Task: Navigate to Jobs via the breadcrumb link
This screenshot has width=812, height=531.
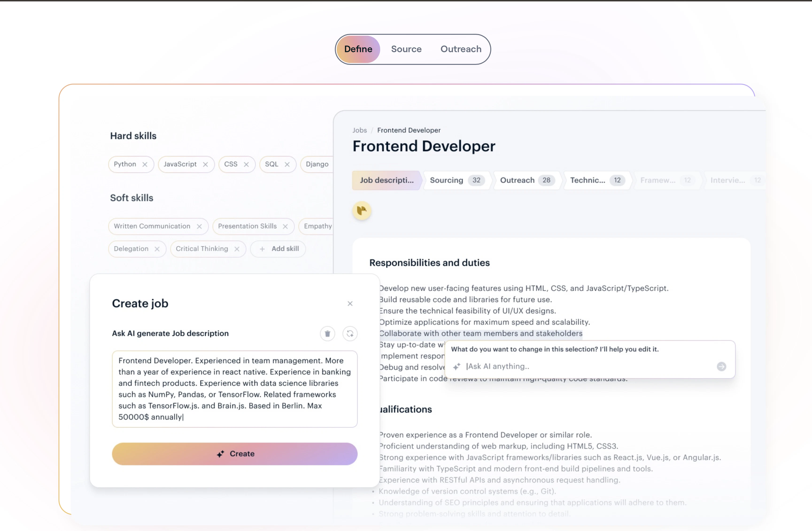Action: [x=360, y=130]
